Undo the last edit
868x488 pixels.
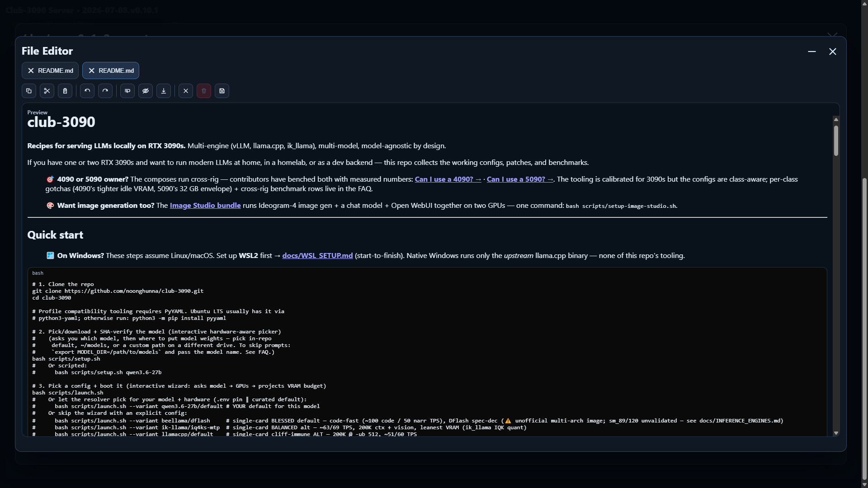click(x=87, y=91)
